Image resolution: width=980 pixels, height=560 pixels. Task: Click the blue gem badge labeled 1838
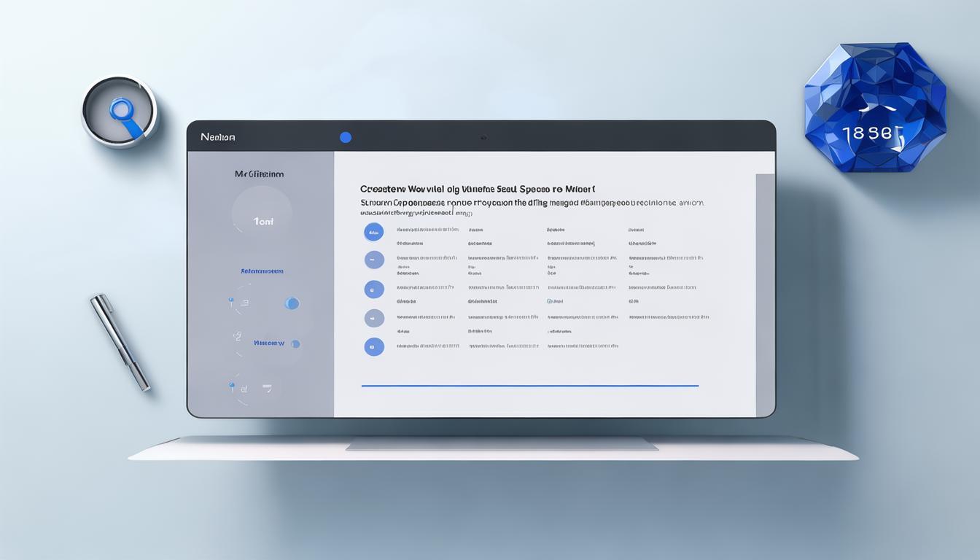pyautogui.click(x=874, y=107)
